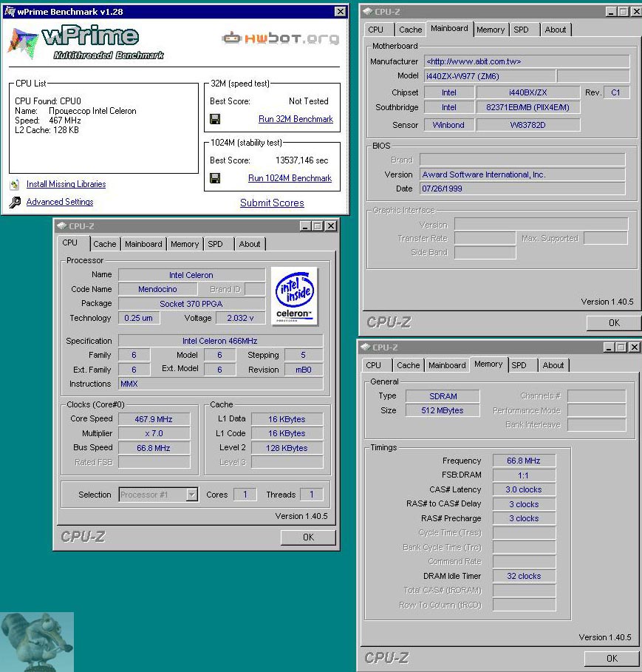Click DRAM Idle Timer 32 clocks value

pos(524,576)
